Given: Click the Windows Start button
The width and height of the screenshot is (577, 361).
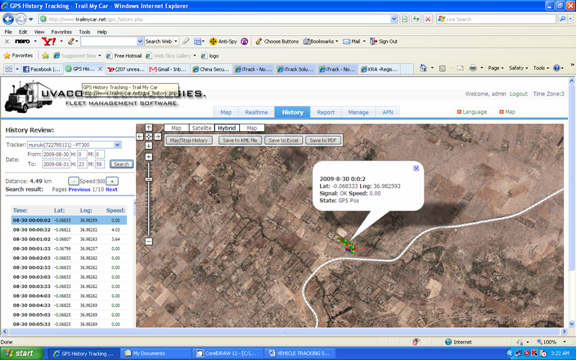Looking at the screenshot, I should click(21, 353).
